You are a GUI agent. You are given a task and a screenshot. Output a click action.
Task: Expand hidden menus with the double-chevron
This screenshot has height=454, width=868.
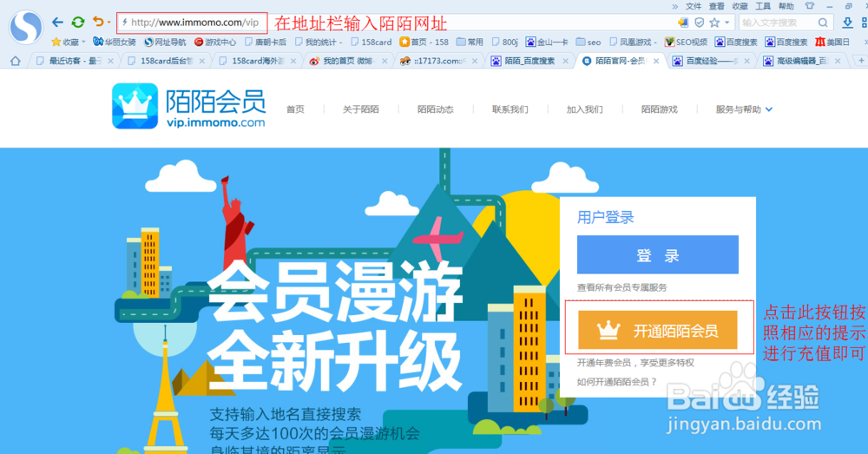coord(674,7)
